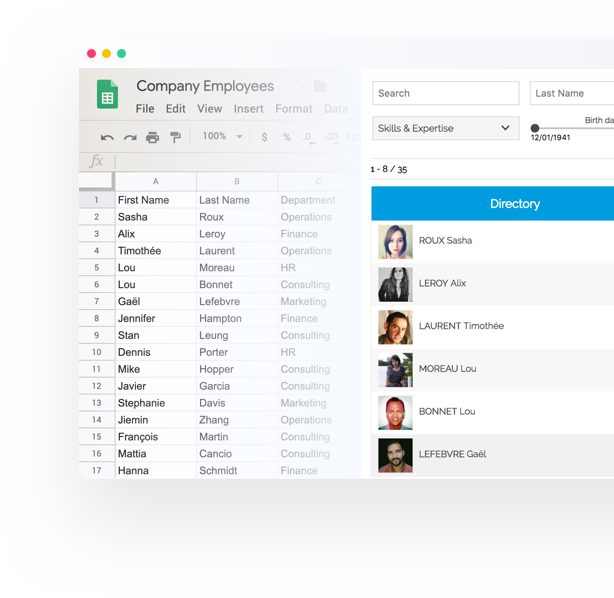Image resolution: width=614 pixels, height=598 pixels.
Task: Select the cell 'Schmidt'
Action: point(237,470)
